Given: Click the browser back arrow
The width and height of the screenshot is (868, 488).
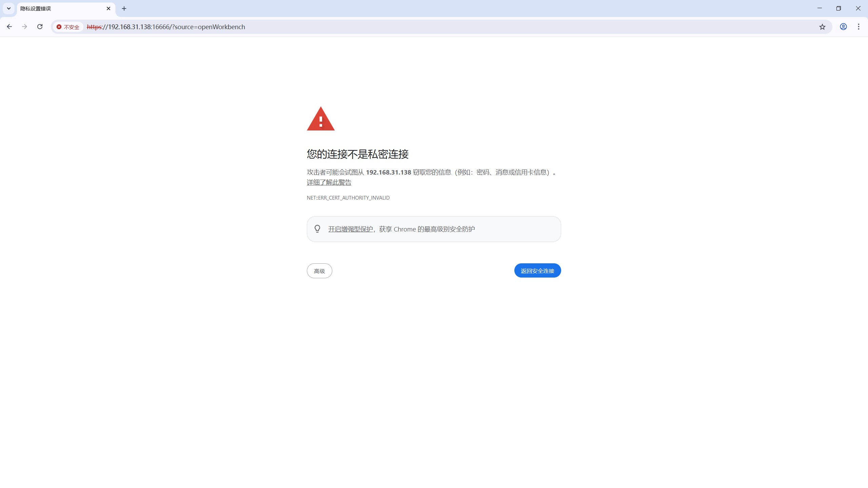Looking at the screenshot, I should coord(9,27).
